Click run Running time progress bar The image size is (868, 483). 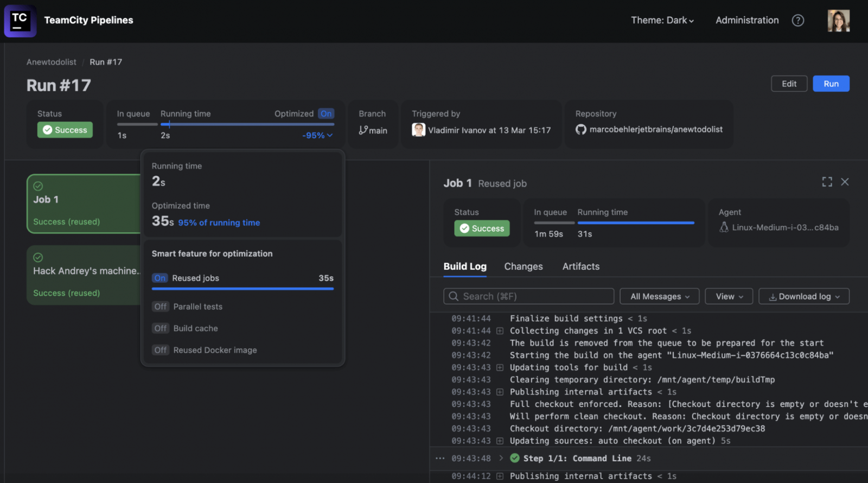pyautogui.click(x=247, y=124)
